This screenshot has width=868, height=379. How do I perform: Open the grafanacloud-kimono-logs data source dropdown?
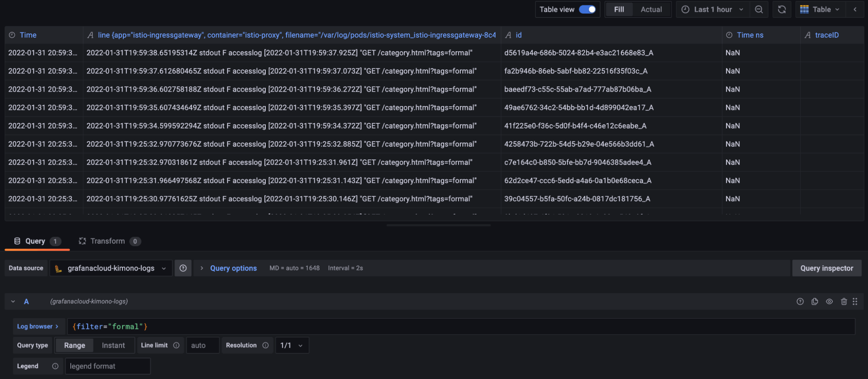(111, 268)
